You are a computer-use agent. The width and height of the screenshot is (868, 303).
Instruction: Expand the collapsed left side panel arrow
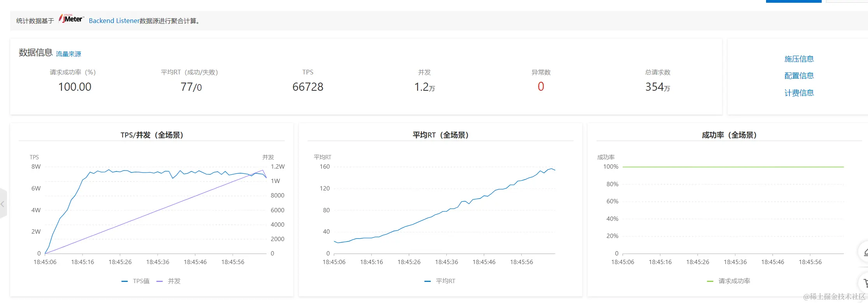coord(3,204)
